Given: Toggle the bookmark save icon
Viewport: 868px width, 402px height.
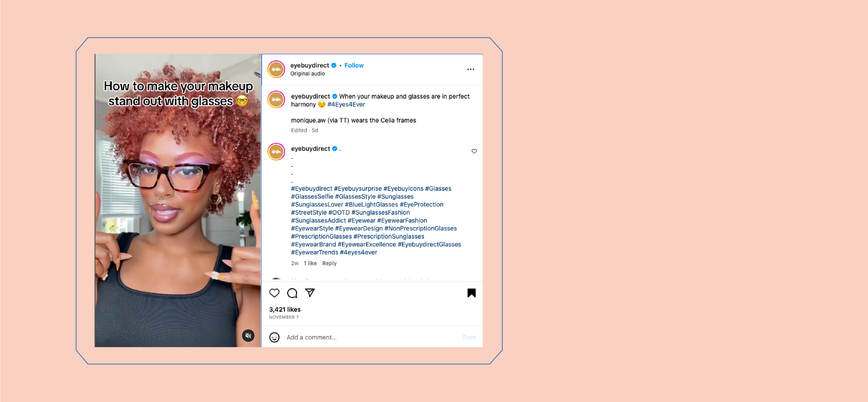Looking at the screenshot, I should (x=471, y=293).
